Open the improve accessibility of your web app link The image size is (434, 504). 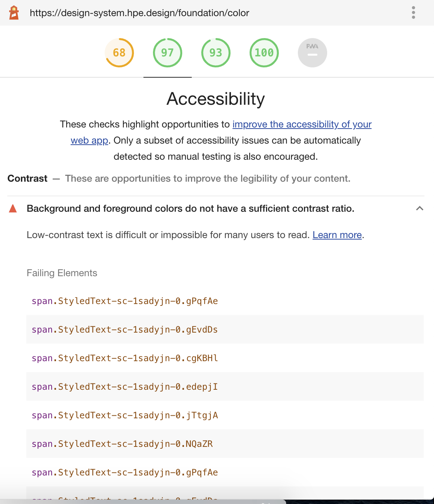coord(302,124)
